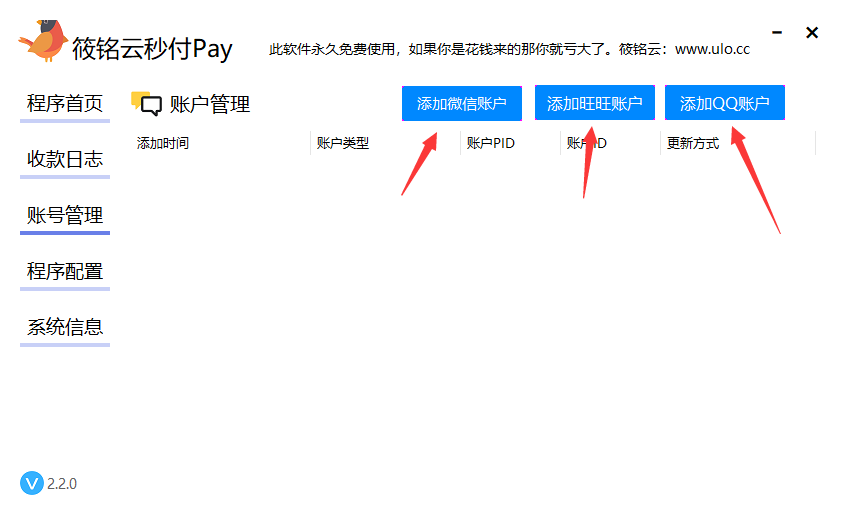Click 添加QQ账户 button
850x510 pixels.
[x=725, y=102]
